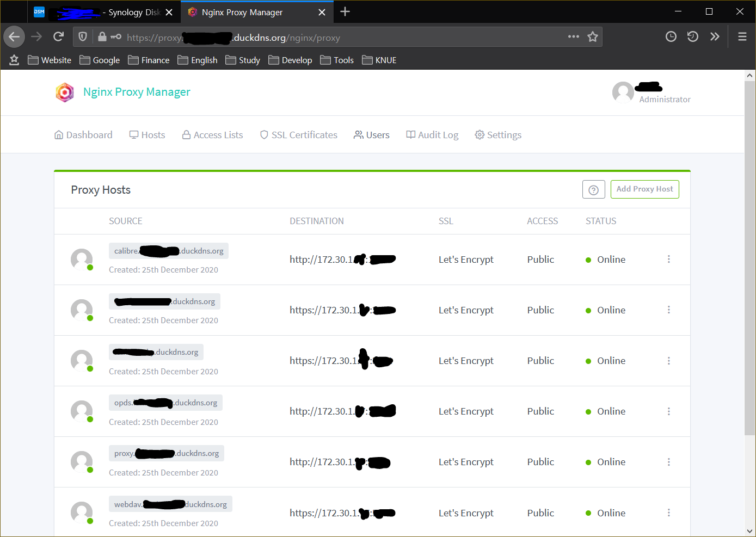The image size is (756, 537).
Task: Click the webdav duckdns.org source tag
Action: pos(170,504)
